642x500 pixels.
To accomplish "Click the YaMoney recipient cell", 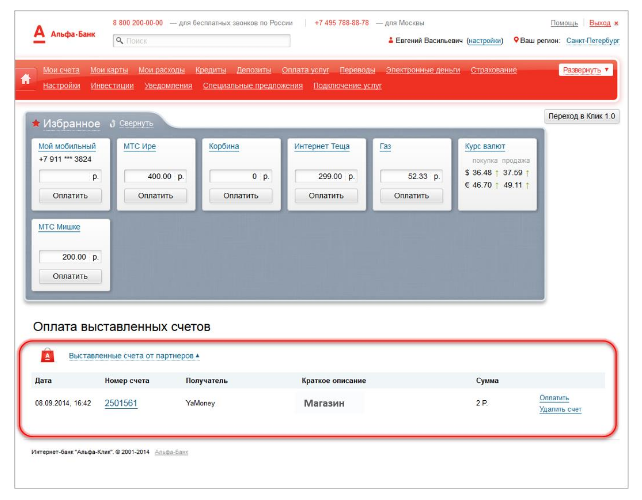I will [x=200, y=403].
